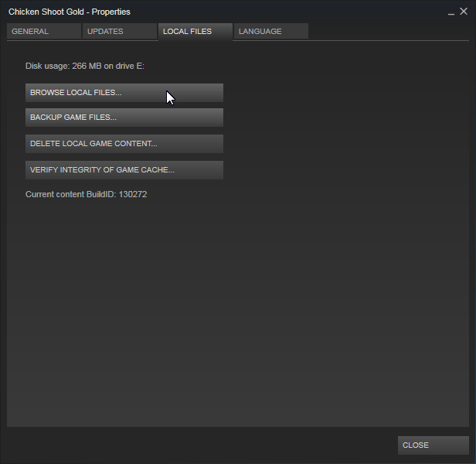
Task: Click the Chicken Shoot Gold - Properties title
Action: click(x=70, y=12)
